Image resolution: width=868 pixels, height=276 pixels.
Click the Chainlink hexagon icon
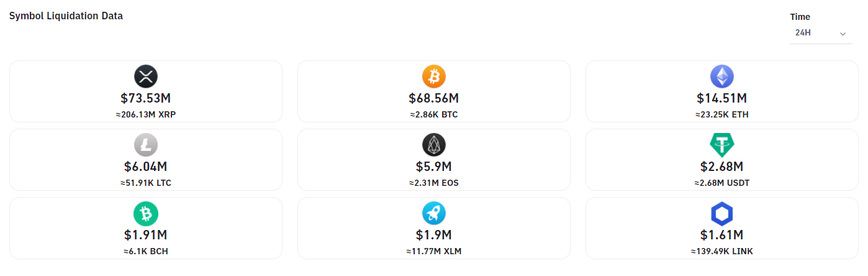721,213
